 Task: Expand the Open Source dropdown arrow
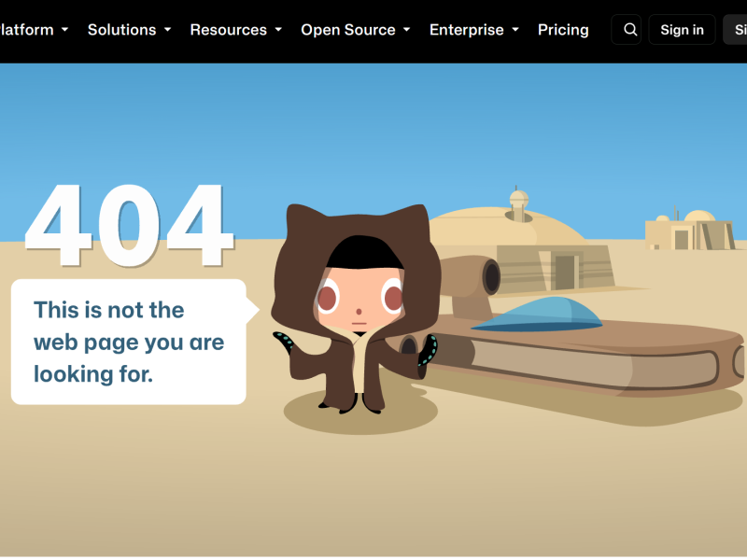[407, 30]
